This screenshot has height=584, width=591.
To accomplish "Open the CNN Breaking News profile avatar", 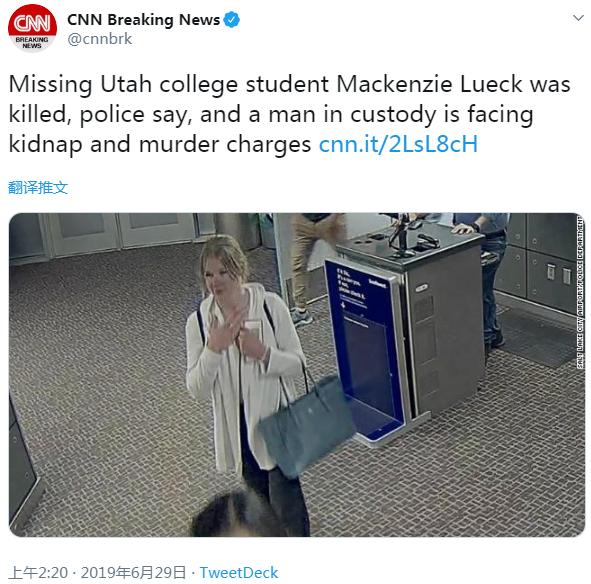I will pos(32,29).
